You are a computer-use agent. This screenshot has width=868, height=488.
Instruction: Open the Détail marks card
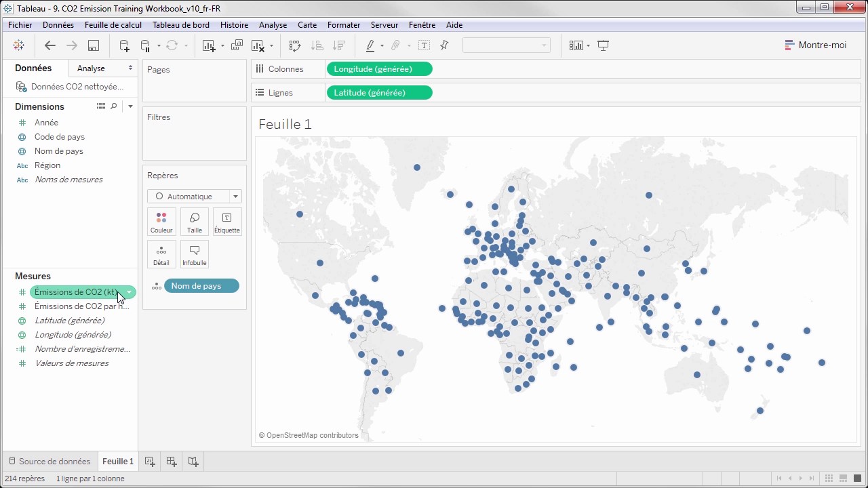(x=161, y=254)
